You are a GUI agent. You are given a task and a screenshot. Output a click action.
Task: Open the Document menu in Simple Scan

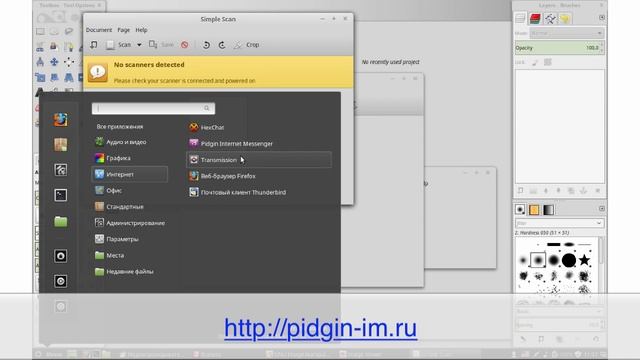(99, 30)
